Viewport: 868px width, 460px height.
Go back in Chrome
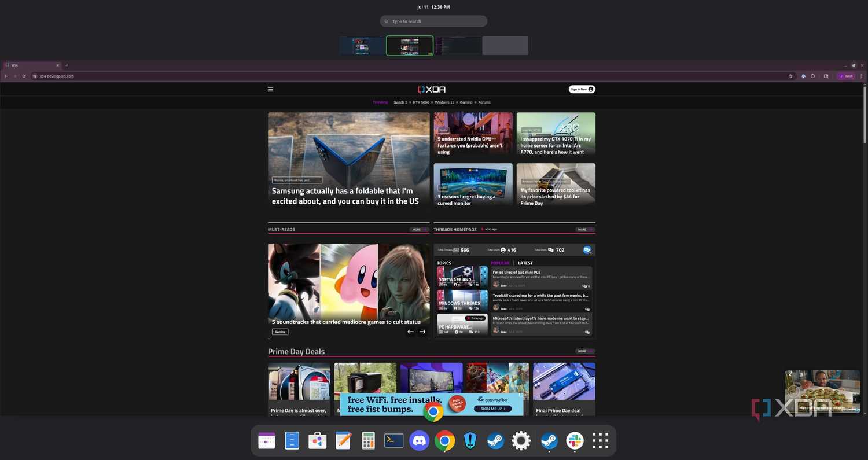6,76
